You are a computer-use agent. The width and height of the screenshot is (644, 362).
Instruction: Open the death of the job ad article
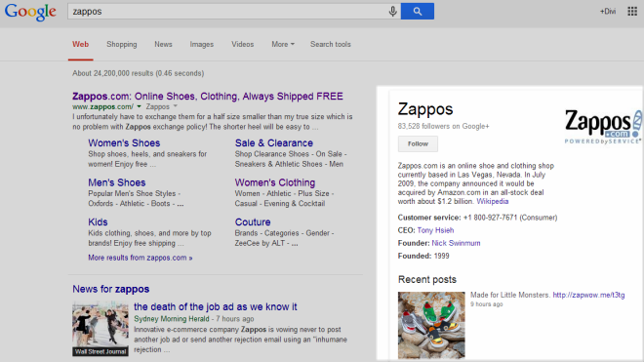216,307
